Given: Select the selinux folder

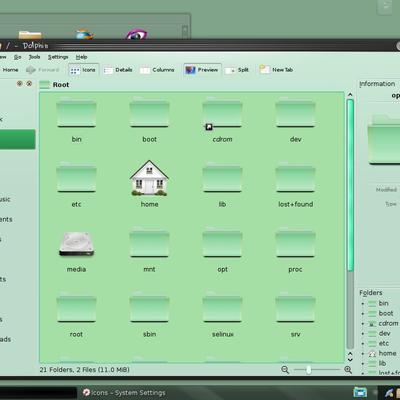Looking at the screenshot, I should click(222, 308).
